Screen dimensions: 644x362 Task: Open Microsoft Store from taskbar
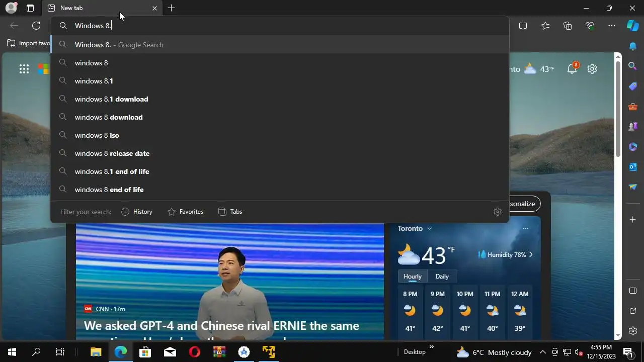pos(145,352)
